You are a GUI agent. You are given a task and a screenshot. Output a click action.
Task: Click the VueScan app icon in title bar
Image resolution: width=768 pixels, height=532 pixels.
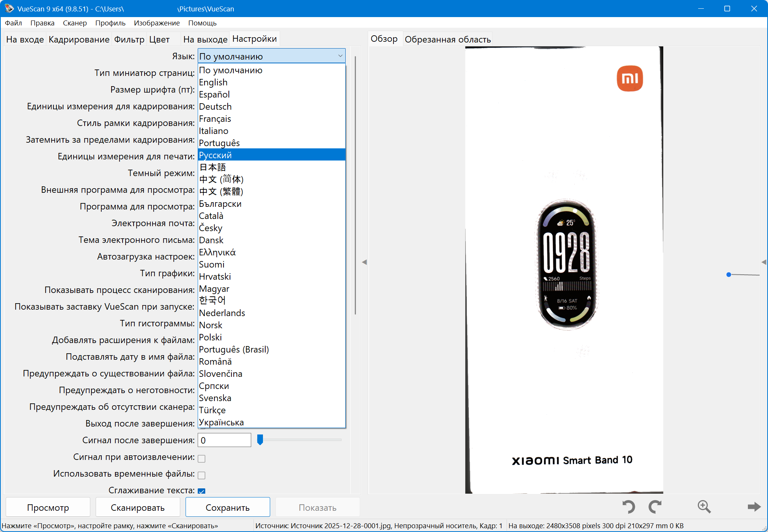[x=9, y=8]
